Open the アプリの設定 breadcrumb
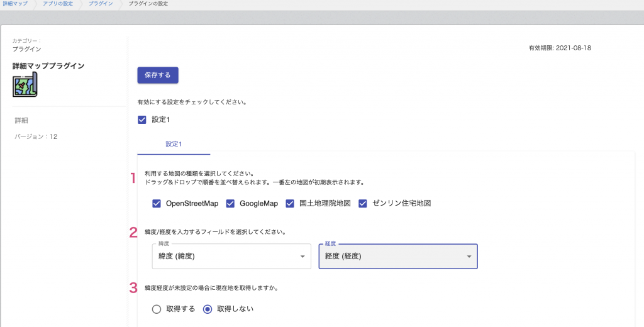The image size is (644, 327). [x=58, y=3]
